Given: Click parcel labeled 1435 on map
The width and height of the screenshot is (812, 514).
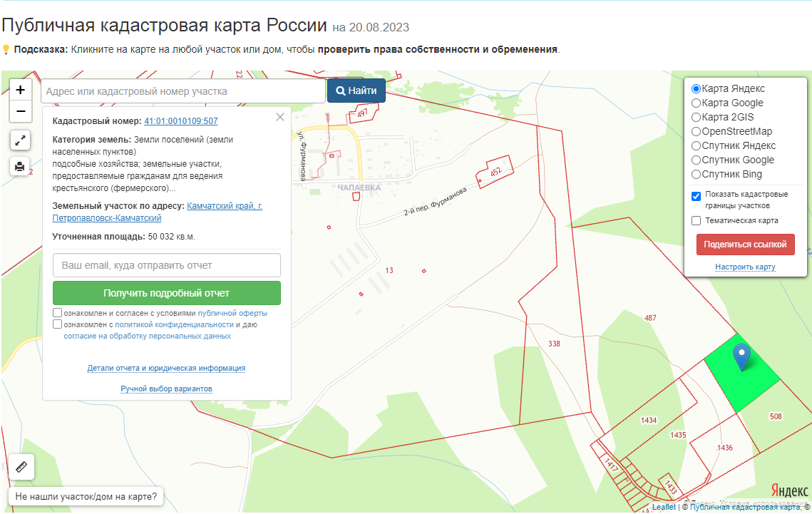Looking at the screenshot, I should coord(678,435).
